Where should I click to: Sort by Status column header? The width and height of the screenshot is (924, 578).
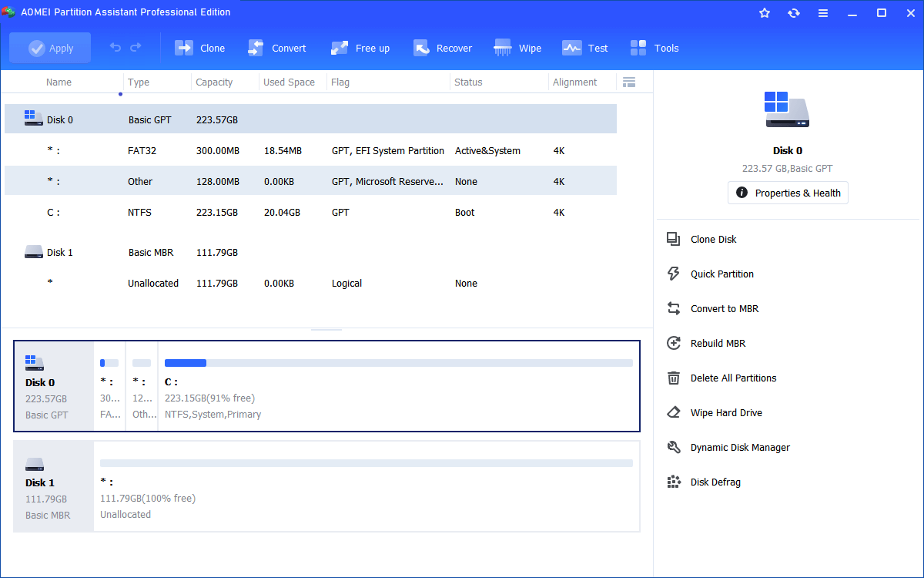(x=468, y=82)
